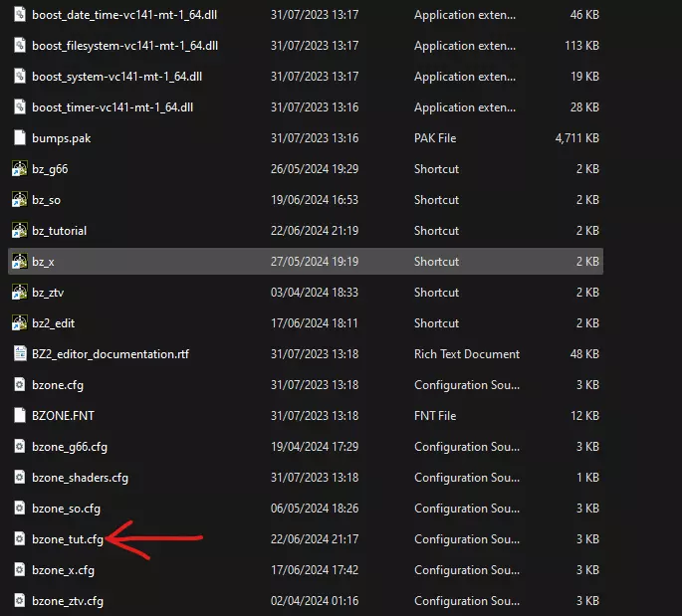Viewport: 682px width, 616px height.
Task: Select file name boost_system-vc141-mt-1_64.dll
Action: pos(117,77)
